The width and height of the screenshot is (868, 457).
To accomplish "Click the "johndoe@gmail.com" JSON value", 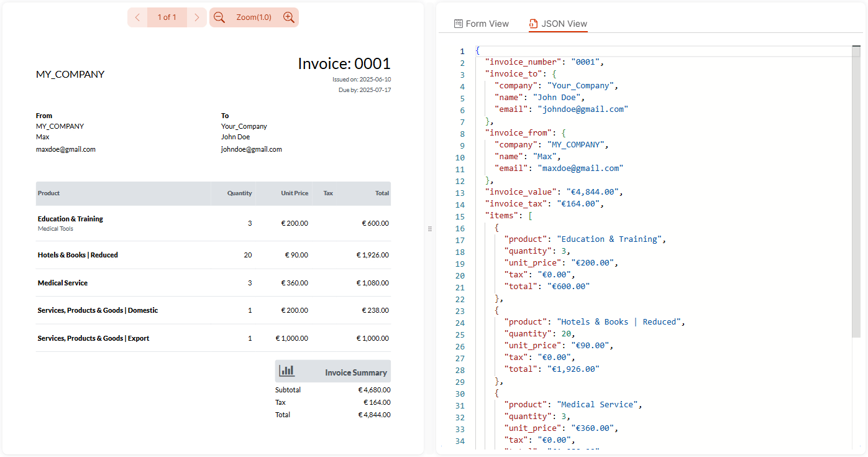I will tap(583, 109).
